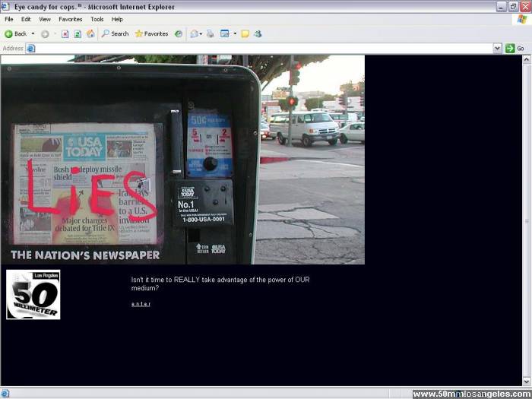The image size is (532, 399).
Task: Open the Favorites menu
Action: pos(71,19)
